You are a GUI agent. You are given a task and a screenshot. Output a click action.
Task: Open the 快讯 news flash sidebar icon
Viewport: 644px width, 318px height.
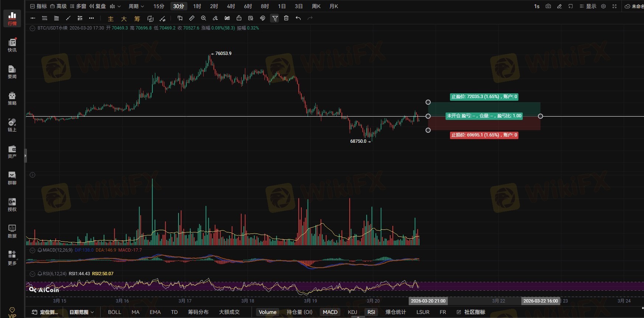coord(12,45)
